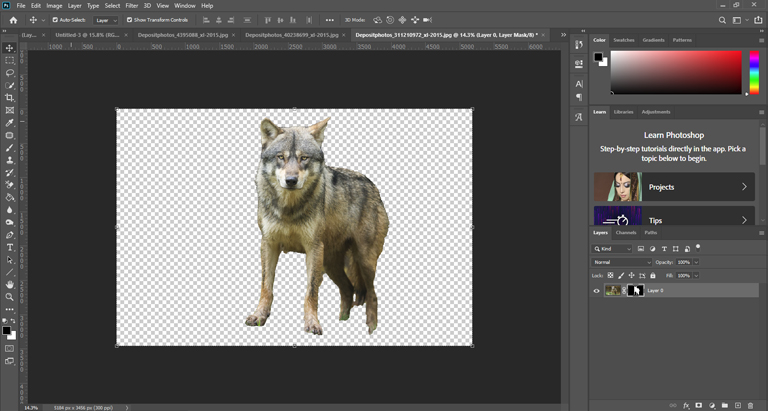Hide Layer 0 using the eye icon
The width and height of the screenshot is (768, 411).
click(x=597, y=291)
